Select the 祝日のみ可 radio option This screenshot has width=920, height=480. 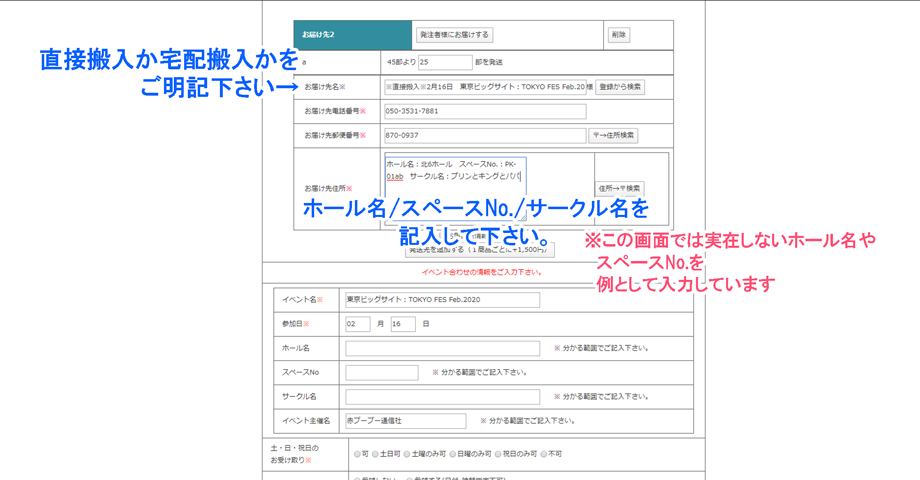(x=498, y=454)
